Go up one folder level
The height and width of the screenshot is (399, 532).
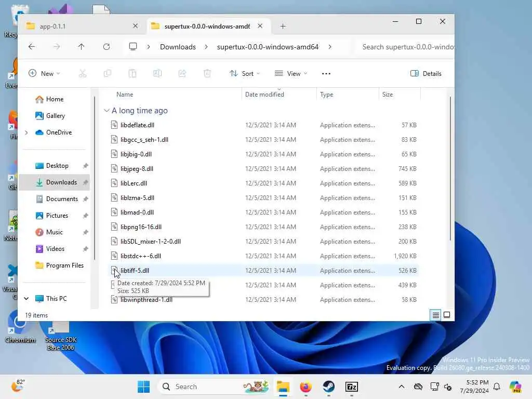pos(81,47)
